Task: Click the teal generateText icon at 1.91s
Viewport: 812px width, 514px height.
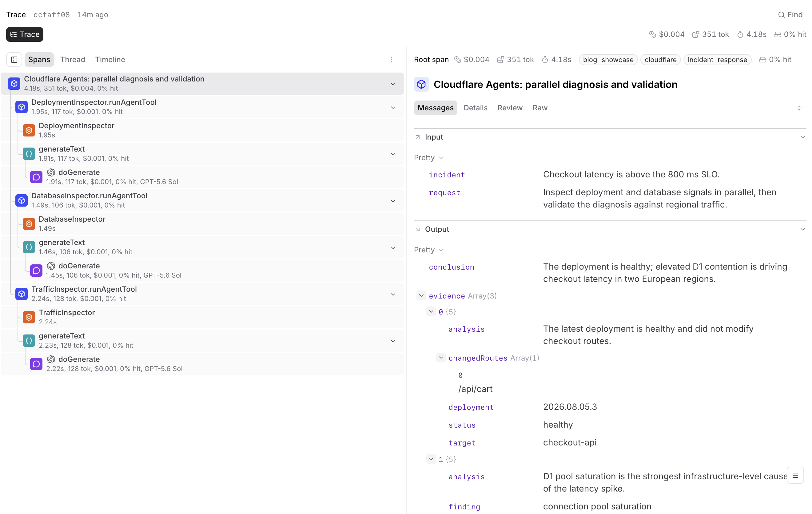Action: tap(29, 154)
